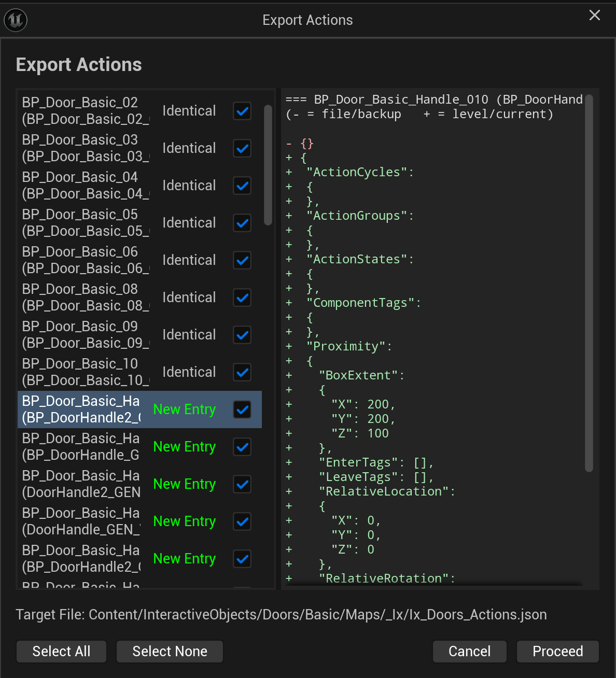Click the "Proximity" line in diff

pyautogui.click(x=339, y=346)
